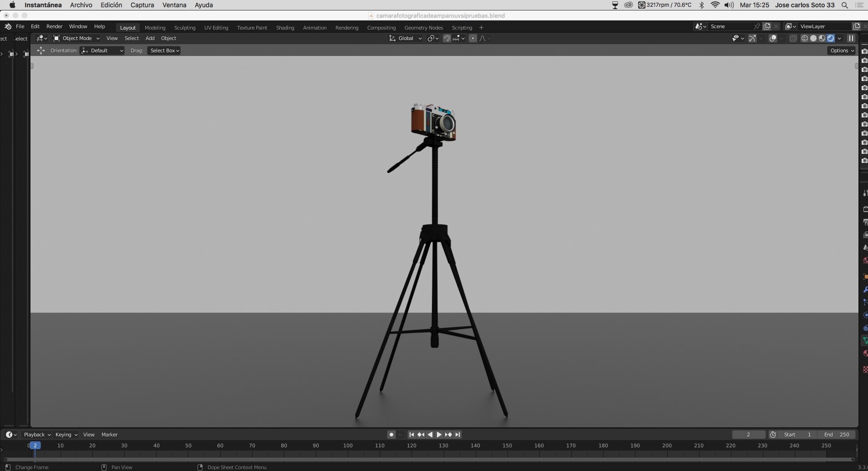868x471 pixels.
Task: Switch to the Shading workspace tab
Action: (x=285, y=28)
